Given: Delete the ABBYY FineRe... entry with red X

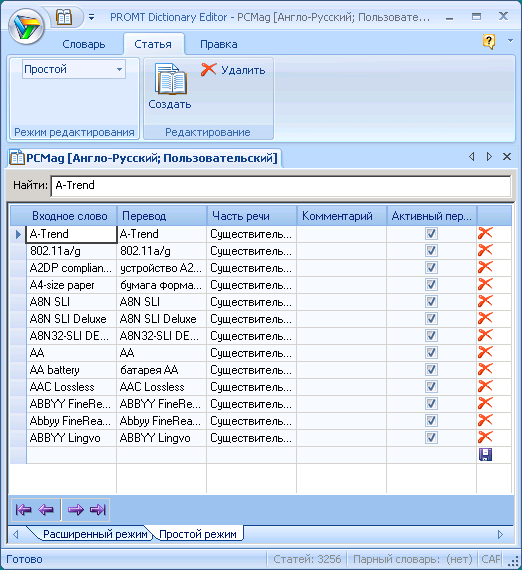Looking at the screenshot, I should coord(485,403).
